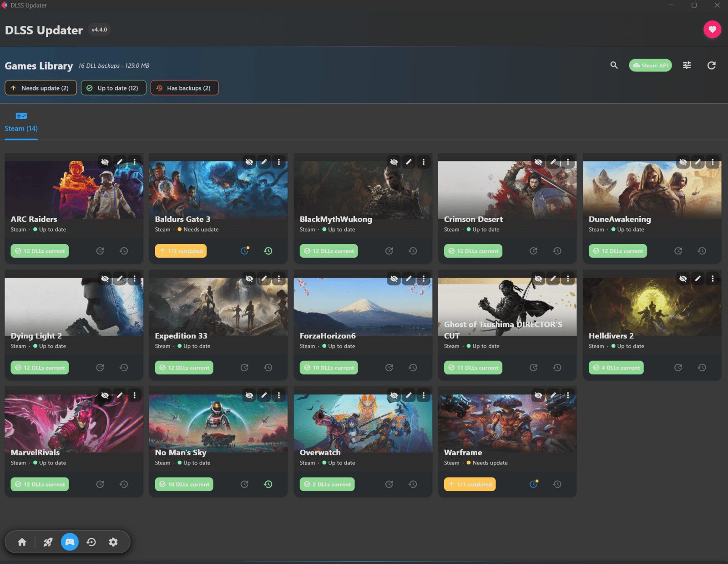Screen dimensions: 728x564
Task: Open the backups history icon in bottom nav
Action: [x=91, y=542]
